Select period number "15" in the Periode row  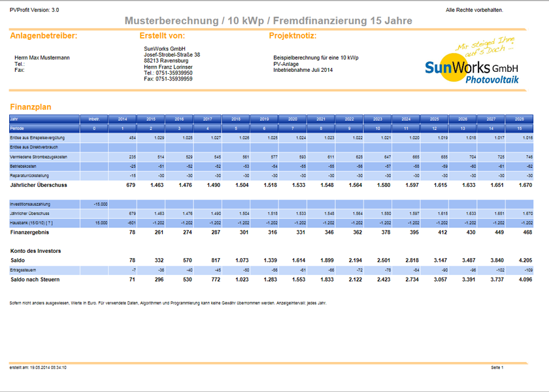(x=519, y=129)
